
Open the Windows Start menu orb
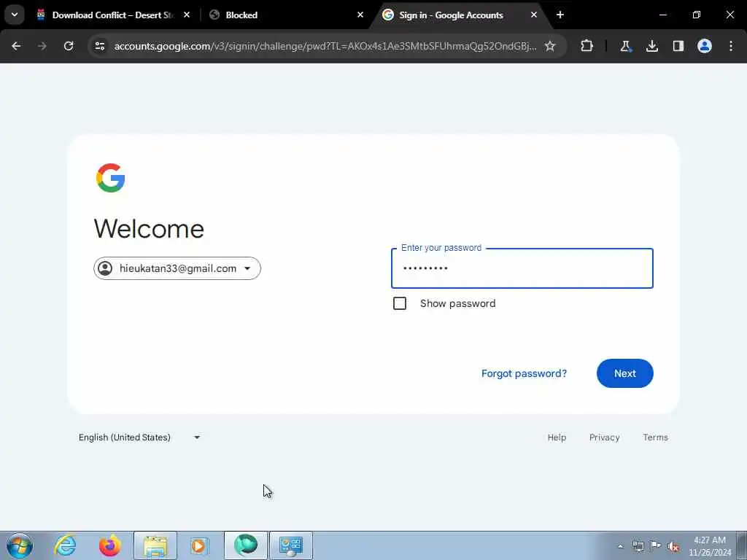[20, 545]
